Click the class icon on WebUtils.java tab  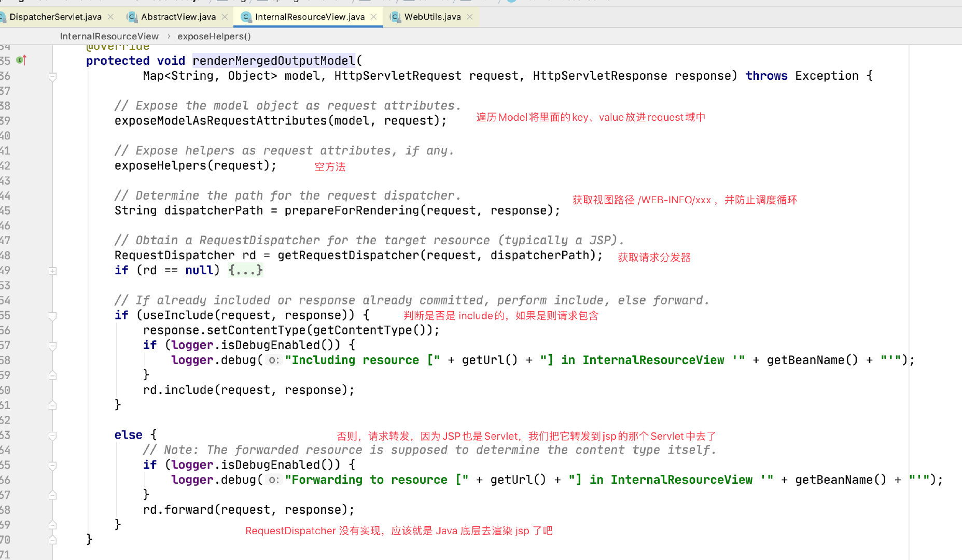click(x=395, y=17)
